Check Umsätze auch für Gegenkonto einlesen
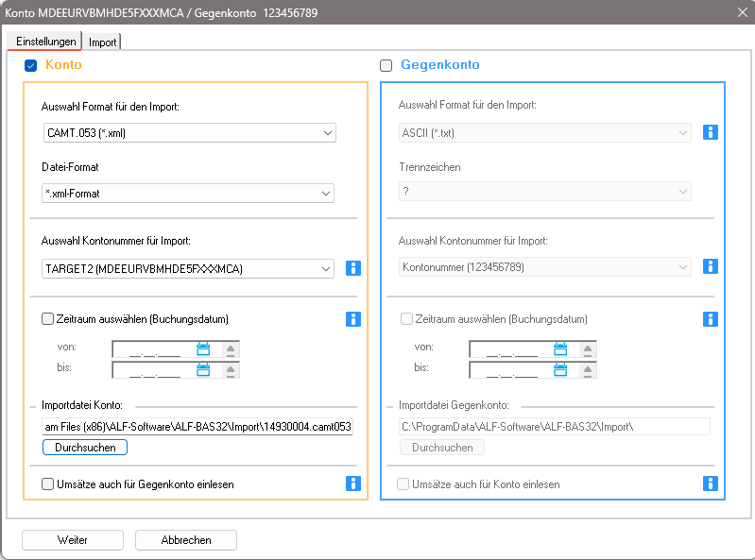The width and height of the screenshot is (755, 560). (x=47, y=484)
